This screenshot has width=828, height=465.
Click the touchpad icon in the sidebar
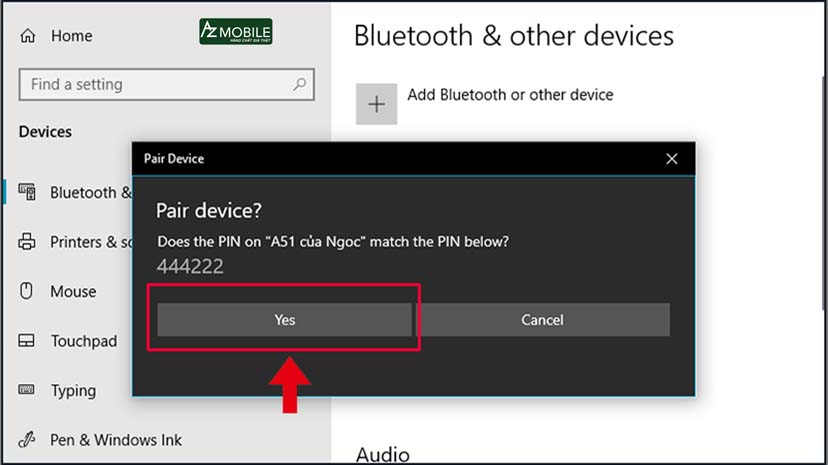[28, 341]
